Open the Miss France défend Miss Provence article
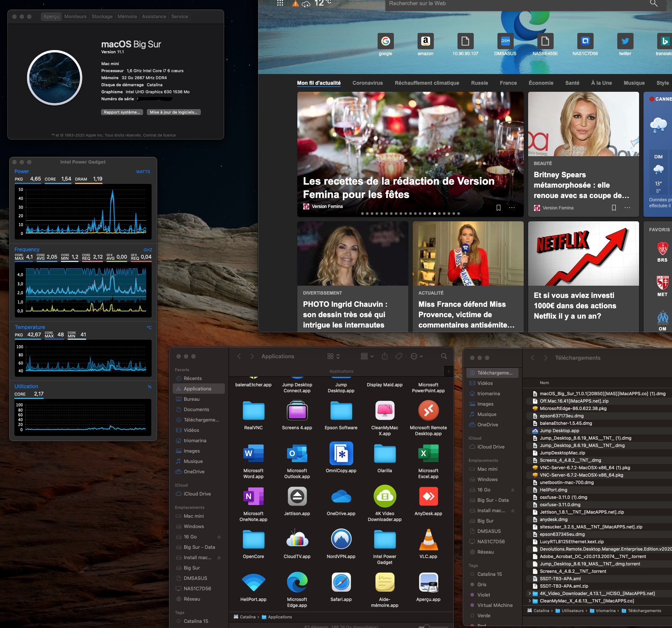The height and width of the screenshot is (628, 672). pos(468,276)
